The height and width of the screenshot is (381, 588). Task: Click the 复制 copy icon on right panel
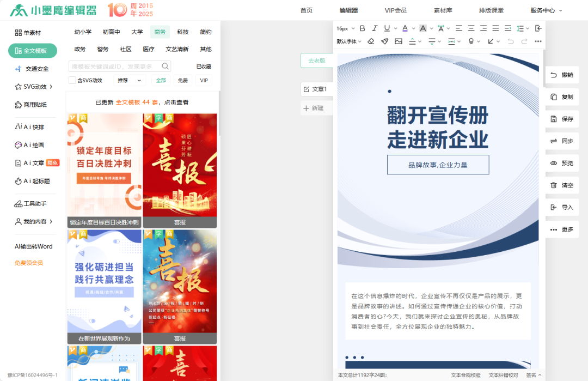(562, 96)
